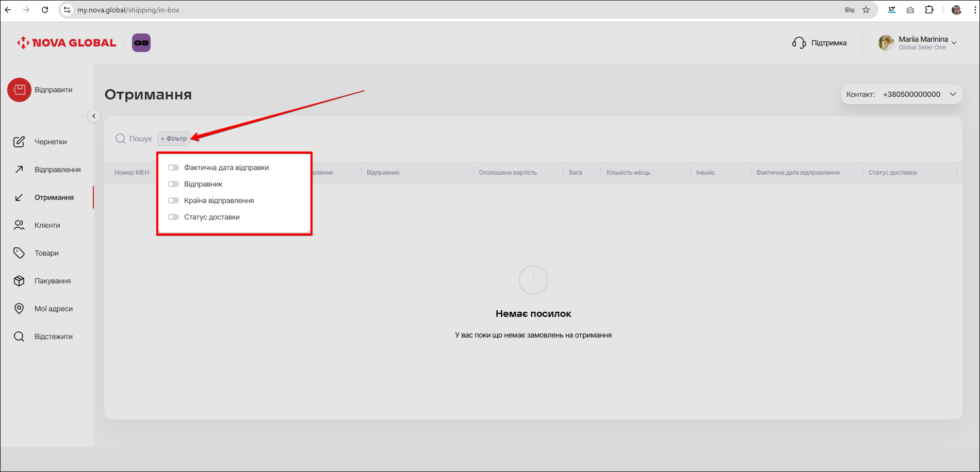Toggle the Відправник filter switch

click(x=173, y=184)
